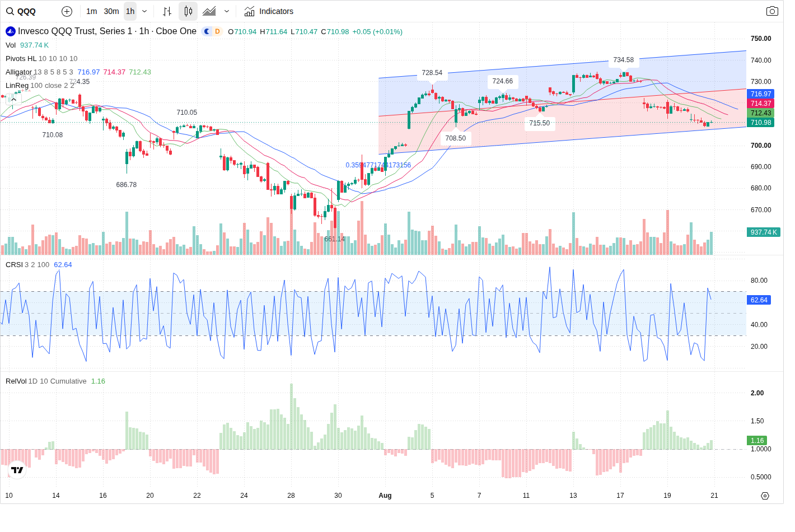The height and width of the screenshot is (532, 795).
Task: Click the moon post-market session icon
Action: tap(207, 31)
